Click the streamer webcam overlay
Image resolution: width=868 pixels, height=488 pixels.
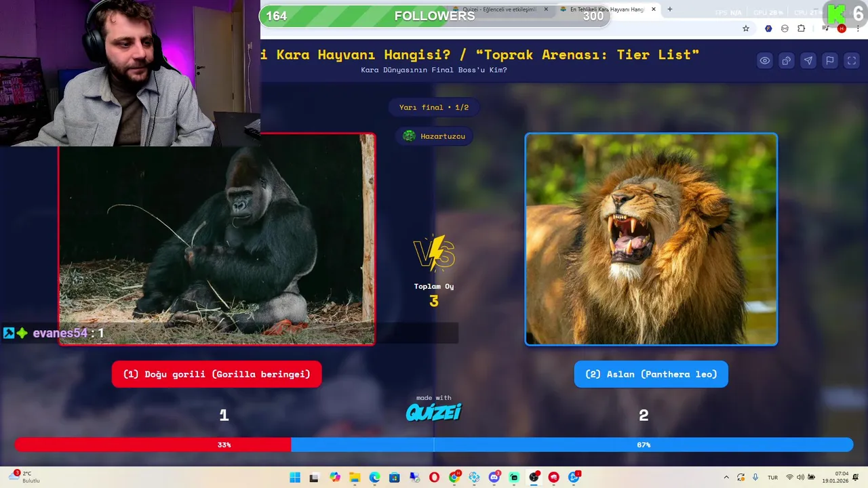point(130,73)
